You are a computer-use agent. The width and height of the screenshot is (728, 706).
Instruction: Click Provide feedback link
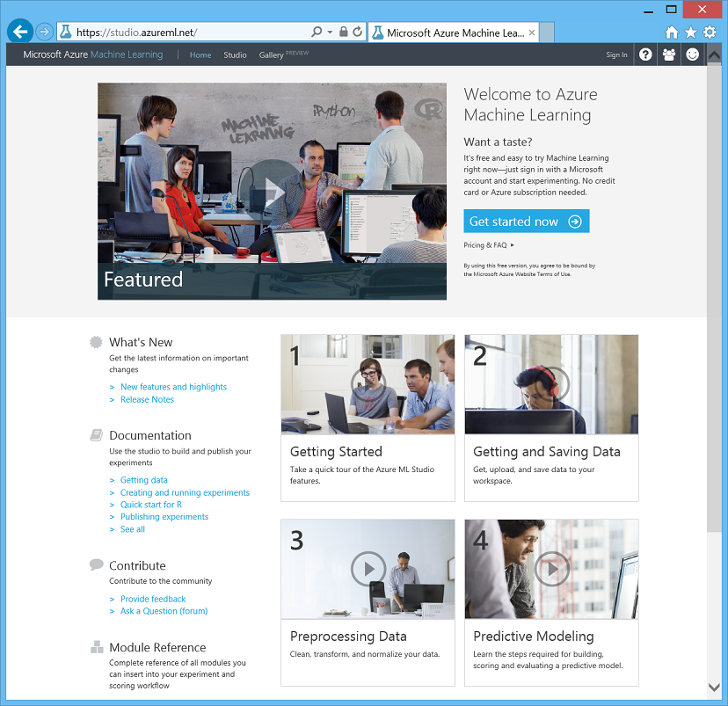click(153, 599)
